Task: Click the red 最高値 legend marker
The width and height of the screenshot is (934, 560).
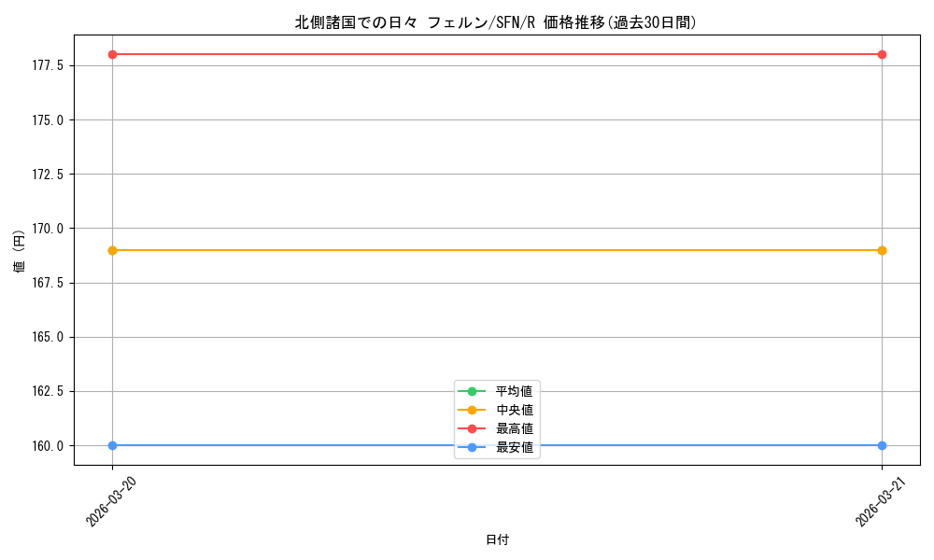Action: [x=472, y=428]
